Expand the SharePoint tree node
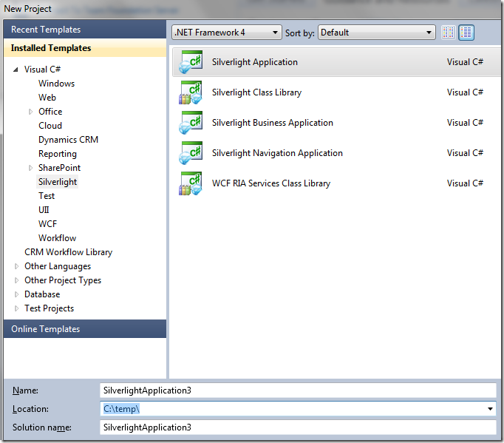504x443 pixels. pos(30,168)
